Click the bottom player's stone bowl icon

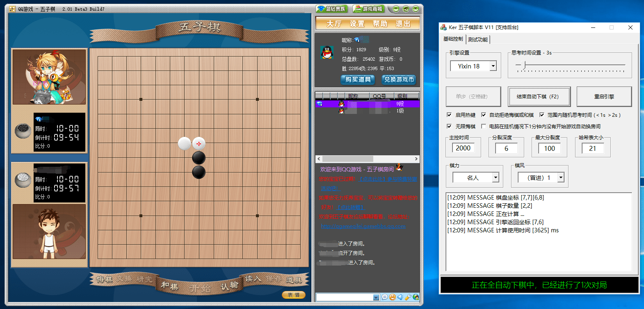coord(23,180)
